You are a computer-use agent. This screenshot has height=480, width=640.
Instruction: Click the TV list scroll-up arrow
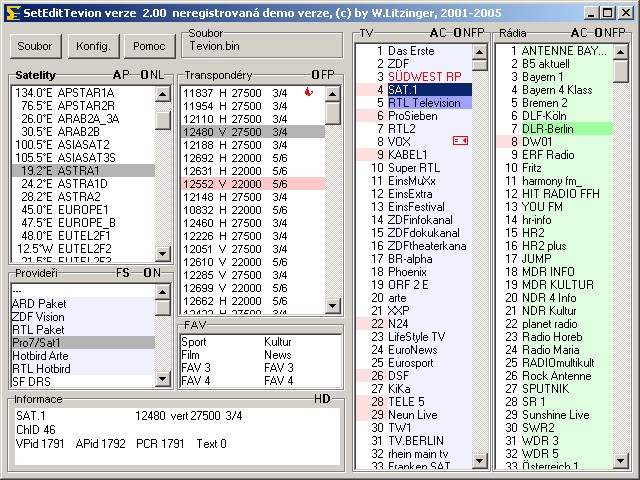(481, 50)
